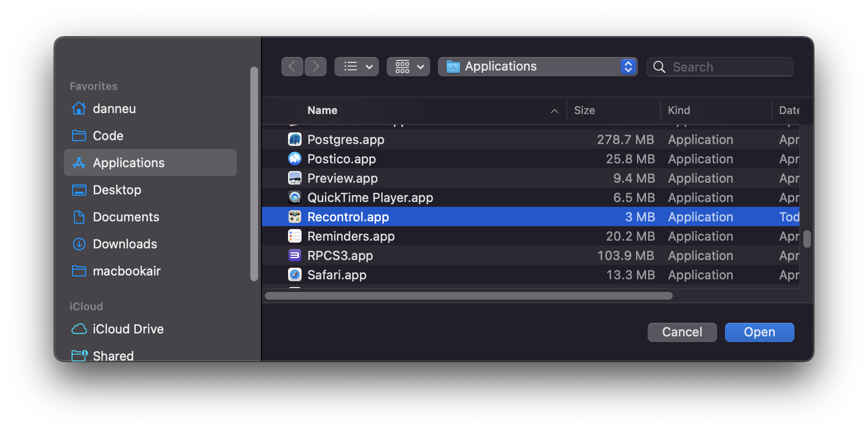Click the magnifying glass search icon
The width and height of the screenshot is (868, 433).
click(659, 67)
